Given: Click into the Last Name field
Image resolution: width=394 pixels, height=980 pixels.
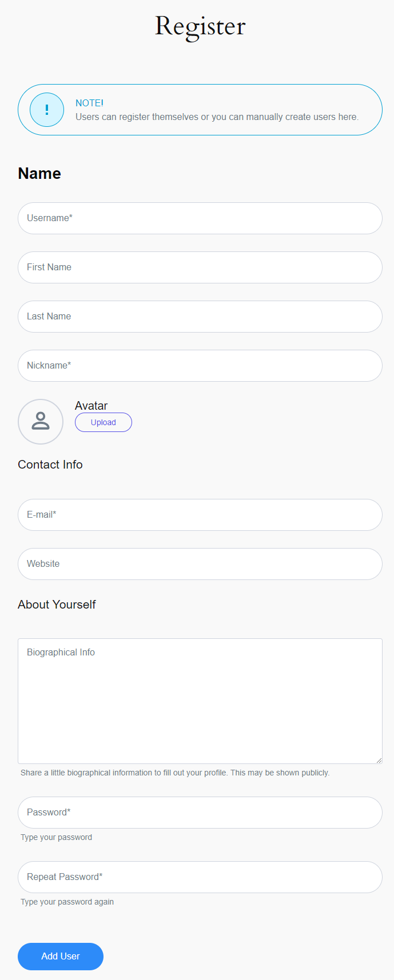Looking at the screenshot, I should pyautogui.click(x=200, y=317).
